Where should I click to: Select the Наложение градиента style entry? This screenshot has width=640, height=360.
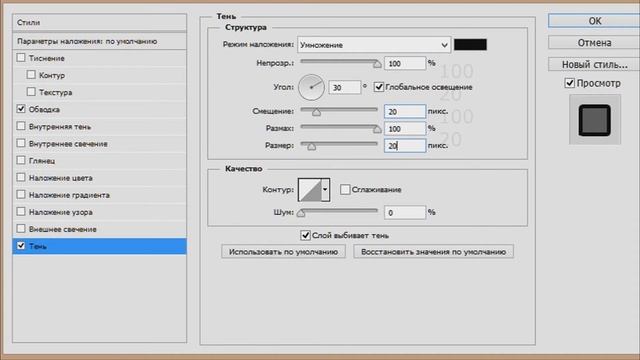[x=69, y=195]
